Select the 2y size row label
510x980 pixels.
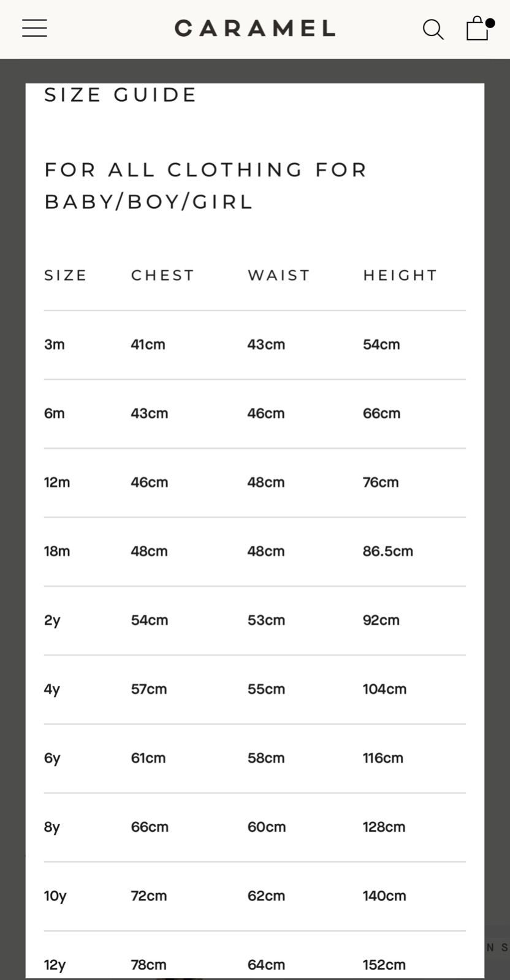click(52, 620)
